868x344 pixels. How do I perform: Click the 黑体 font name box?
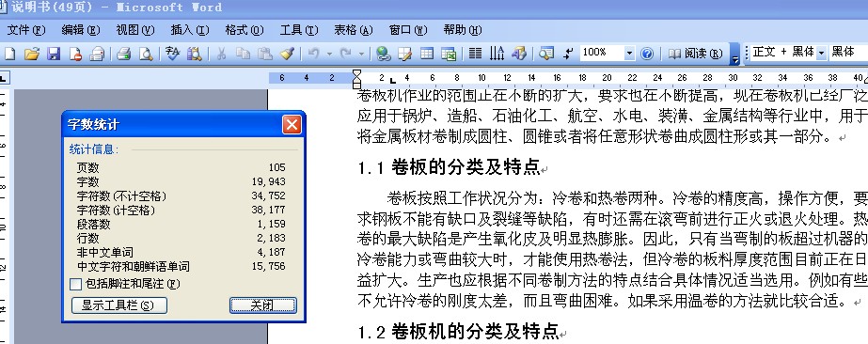(848, 53)
